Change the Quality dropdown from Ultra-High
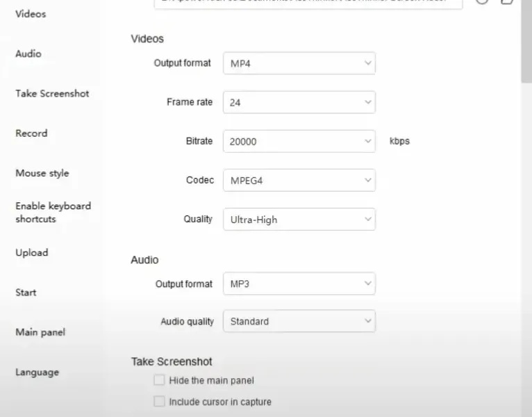Viewport: 532px width, 417px height. (x=299, y=219)
